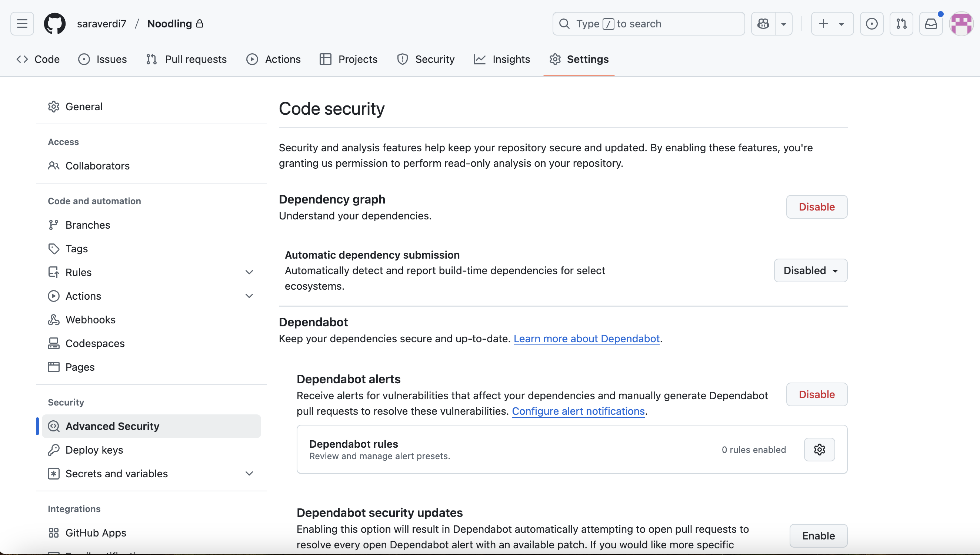Open Copilot from the search bar icon
Screen dimensions: 980x555
click(763, 23)
